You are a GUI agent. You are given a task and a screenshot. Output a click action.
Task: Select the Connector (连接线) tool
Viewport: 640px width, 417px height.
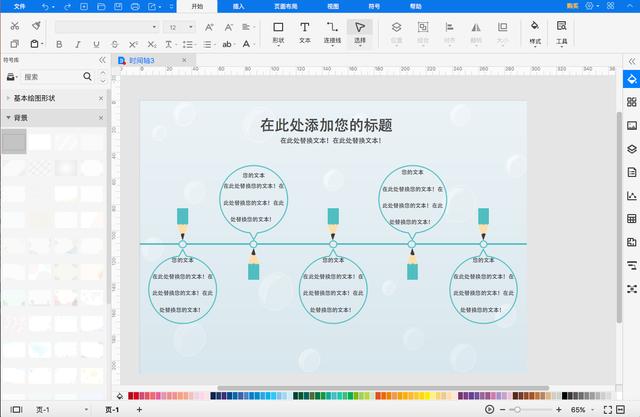[x=332, y=33]
